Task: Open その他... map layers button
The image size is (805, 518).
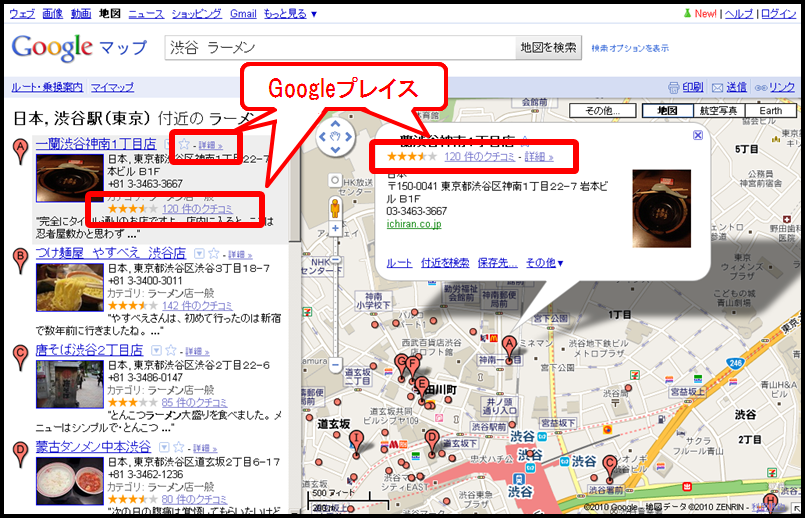Action: pos(603,110)
